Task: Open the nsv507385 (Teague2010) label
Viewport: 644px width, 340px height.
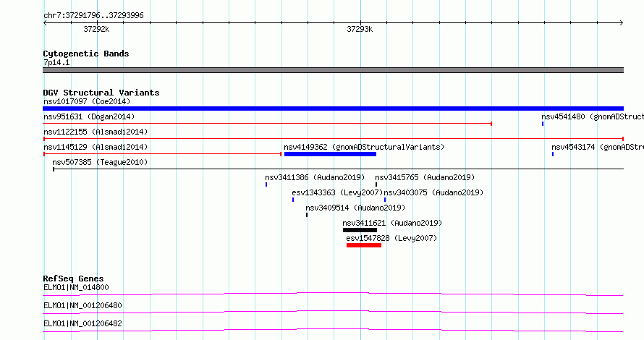Action: click(x=100, y=162)
